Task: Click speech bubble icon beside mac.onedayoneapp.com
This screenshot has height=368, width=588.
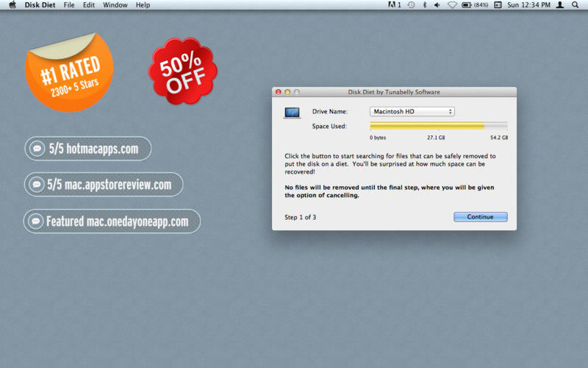Action: pyautogui.click(x=35, y=222)
